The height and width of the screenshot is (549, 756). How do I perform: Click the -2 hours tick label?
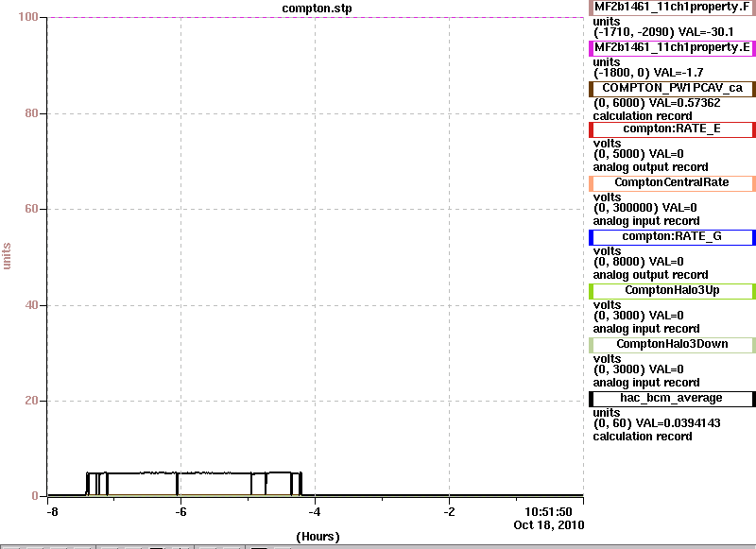pos(449,512)
